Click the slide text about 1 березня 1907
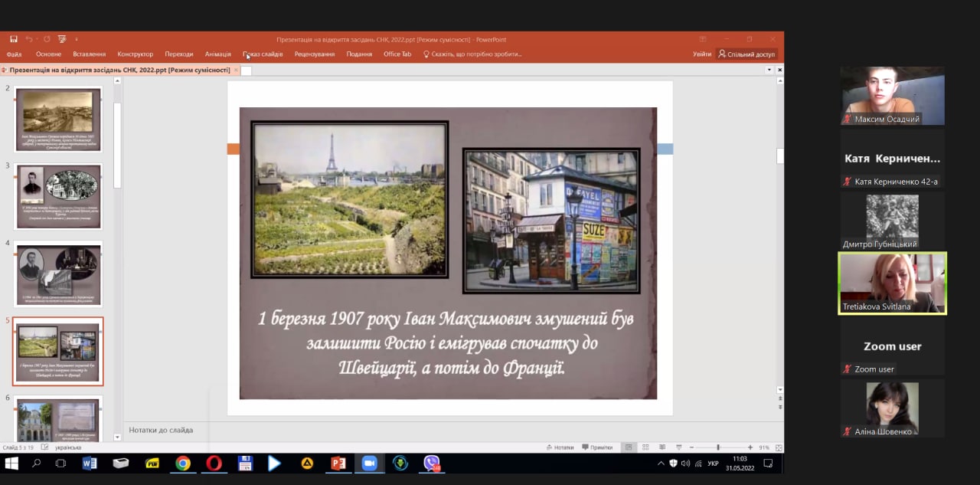Image resolution: width=980 pixels, height=485 pixels. pos(446,343)
